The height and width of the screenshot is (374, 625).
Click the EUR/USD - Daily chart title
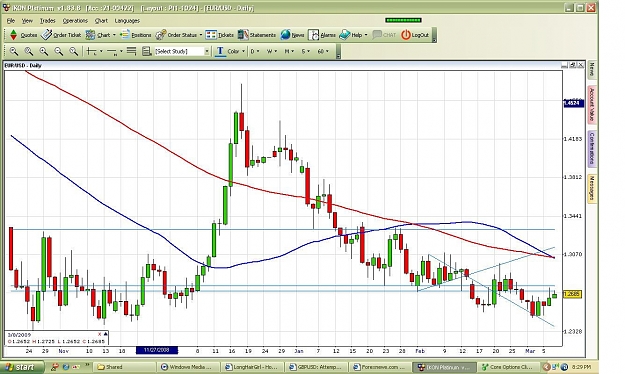[x=23, y=65]
